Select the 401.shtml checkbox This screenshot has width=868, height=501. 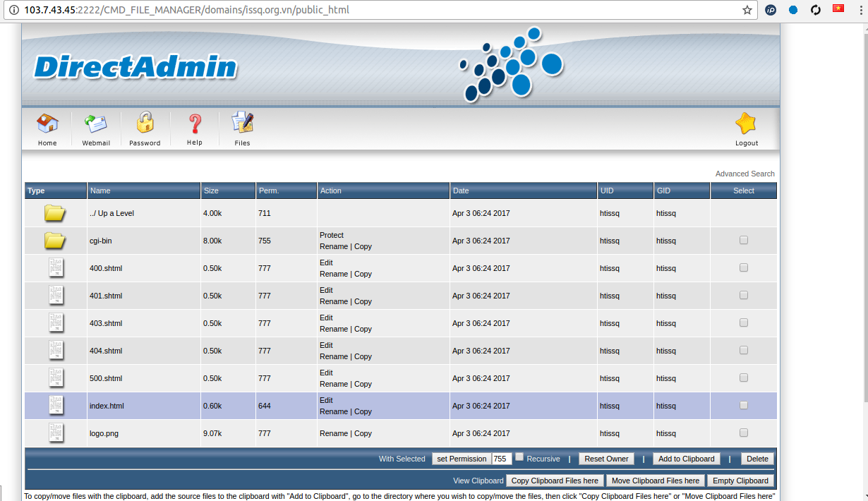coord(744,295)
